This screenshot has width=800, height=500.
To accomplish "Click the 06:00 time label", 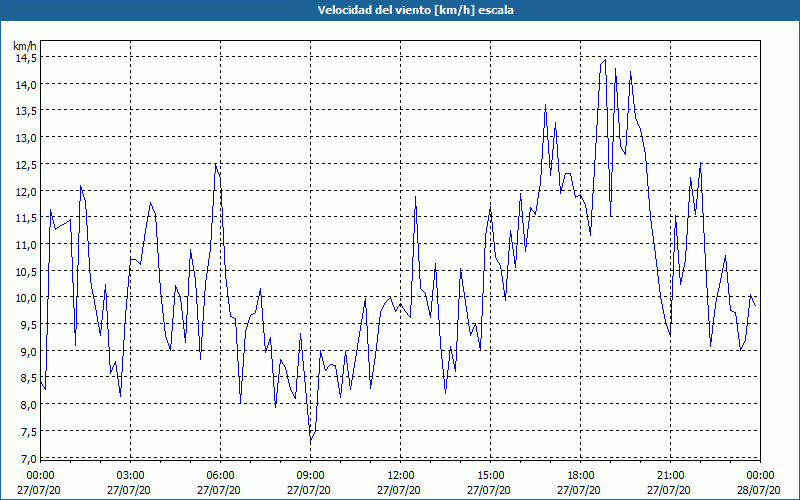I will coord(220,476).
